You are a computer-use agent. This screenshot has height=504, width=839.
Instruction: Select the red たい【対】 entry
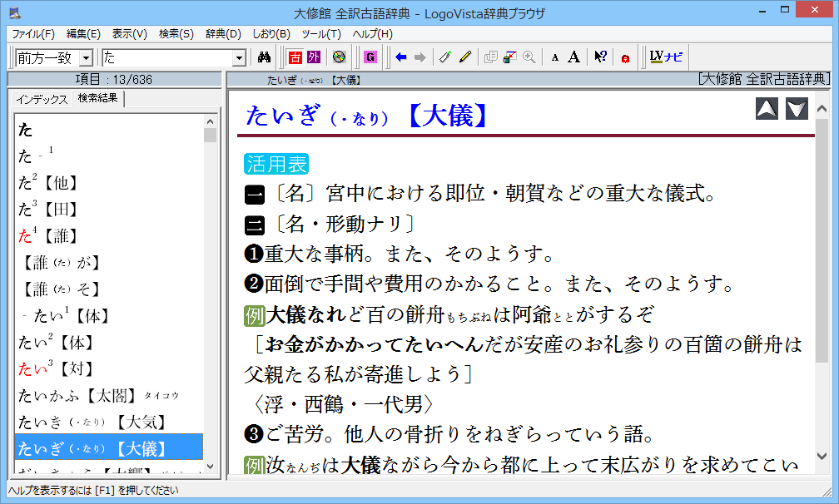click(x=57, y=368)
